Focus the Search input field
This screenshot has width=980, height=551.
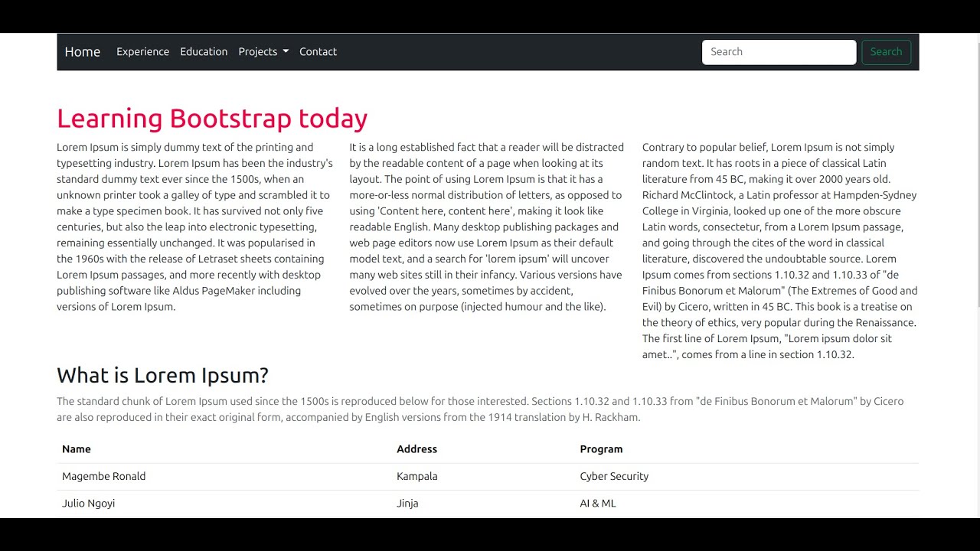tap(779, 52)
